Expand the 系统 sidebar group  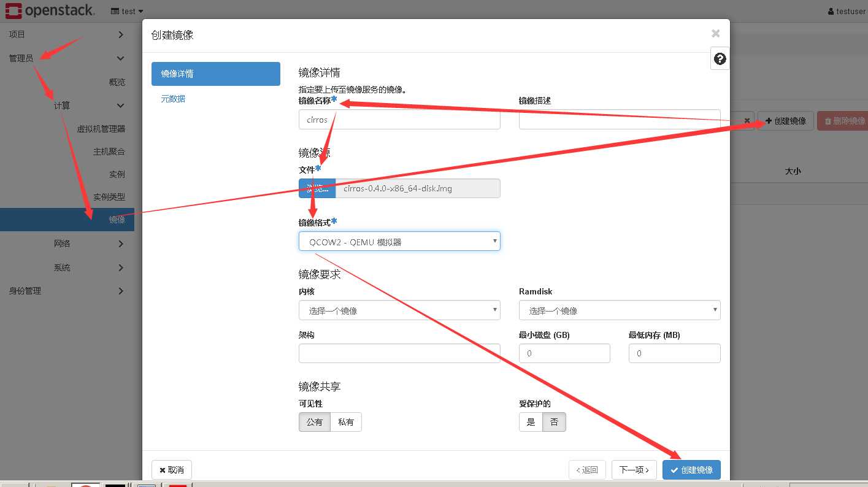click(67, 267)
